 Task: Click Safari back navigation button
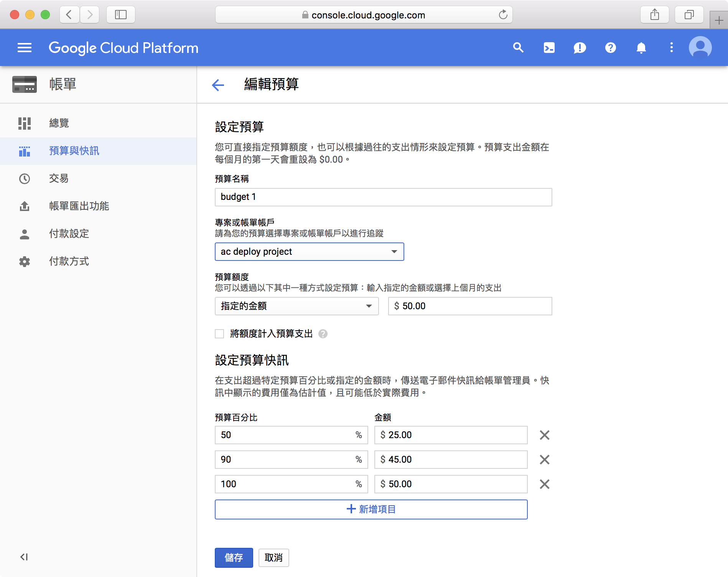click(x=69, y=15)
